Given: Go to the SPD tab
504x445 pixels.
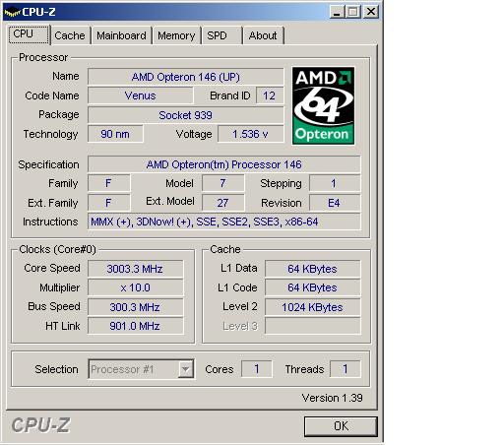Looking at the screenshot, I should click(x=217, y=35).
